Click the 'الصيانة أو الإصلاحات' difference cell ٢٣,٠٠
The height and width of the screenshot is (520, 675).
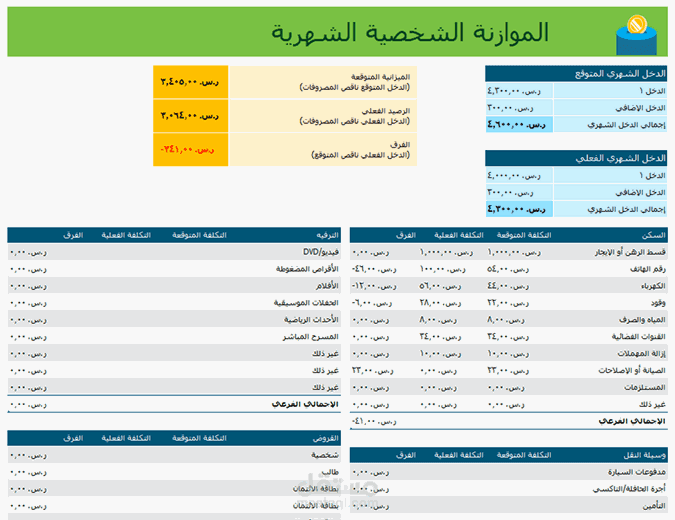click(372, 371)
